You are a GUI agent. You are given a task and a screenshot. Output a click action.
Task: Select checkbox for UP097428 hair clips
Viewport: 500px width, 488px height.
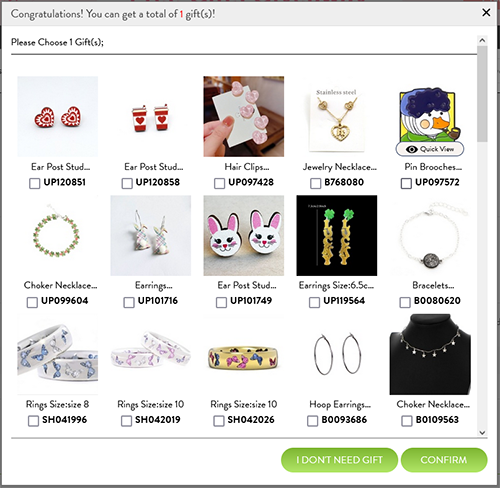(219, 183)
